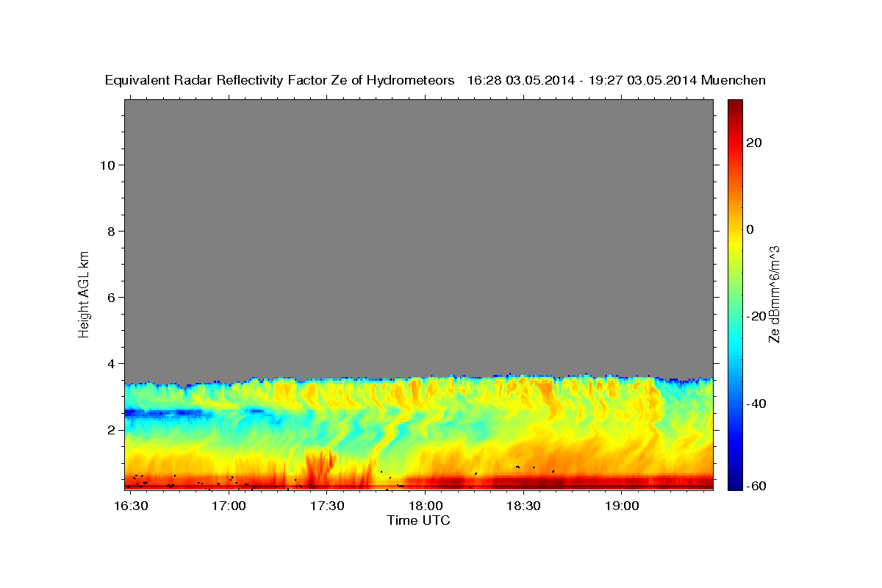This screenshot has width=882, height=588.
Task: Click the date range '16:28 03.05.2014 - 19:27 03.05.2014'
Action: (x=582, y=80)
